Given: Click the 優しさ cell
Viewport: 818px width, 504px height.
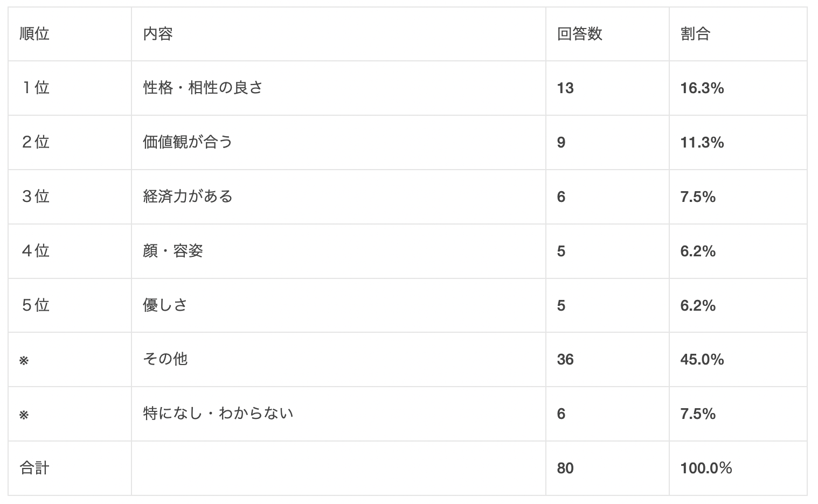Looking at the screenshot, I should 165,305.
